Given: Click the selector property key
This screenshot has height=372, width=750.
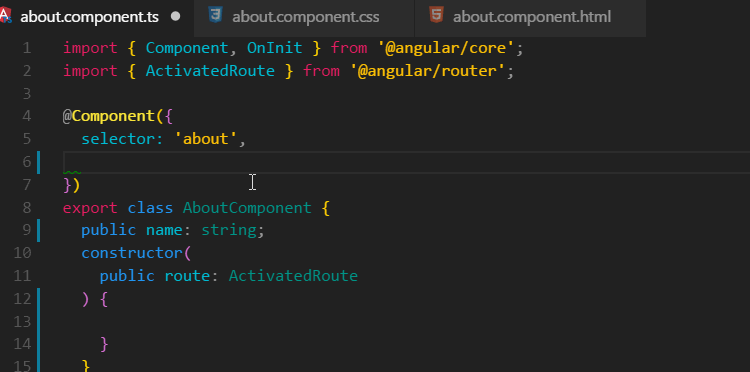Looking at the screenshot, I should point(118,139).
